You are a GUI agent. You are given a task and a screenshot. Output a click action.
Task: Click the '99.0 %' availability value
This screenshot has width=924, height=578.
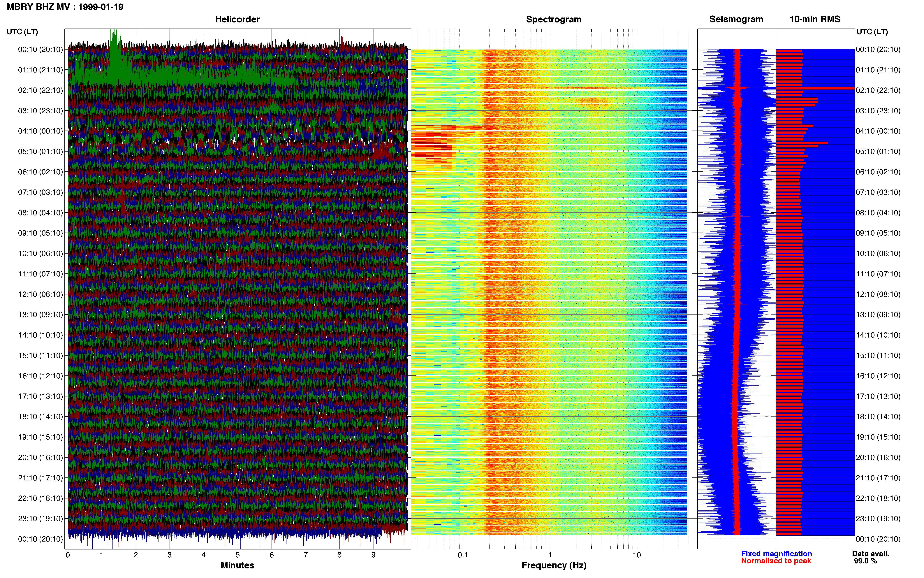[865, 561]
